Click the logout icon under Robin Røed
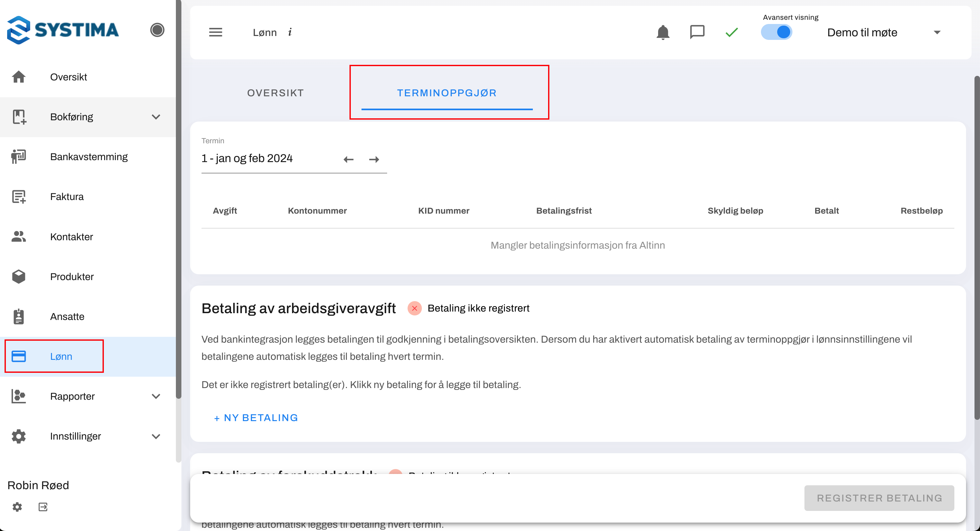Screen dimensions: 980x531 43,507
